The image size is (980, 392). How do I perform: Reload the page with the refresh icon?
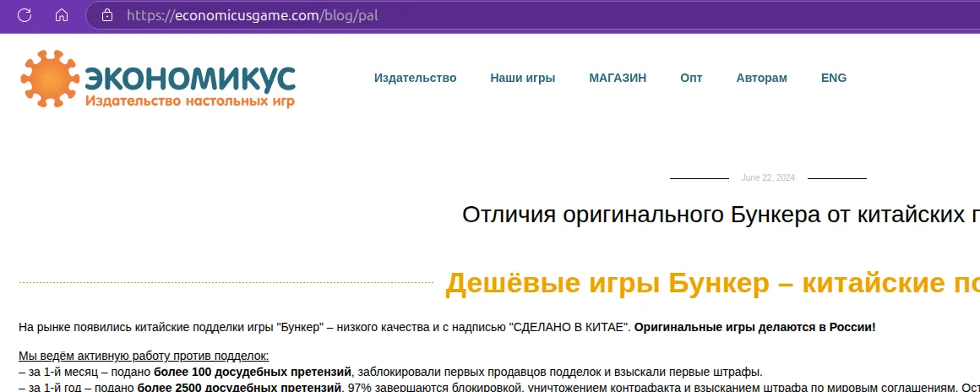[24, 15]
